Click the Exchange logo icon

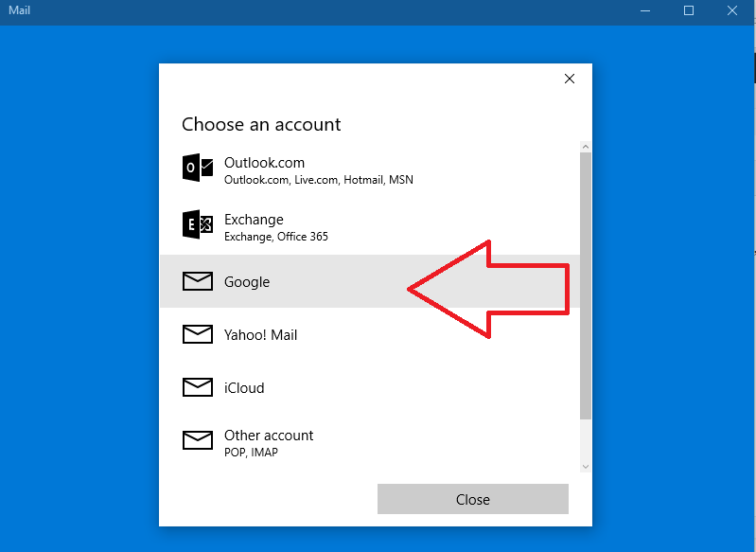[198, 224]
